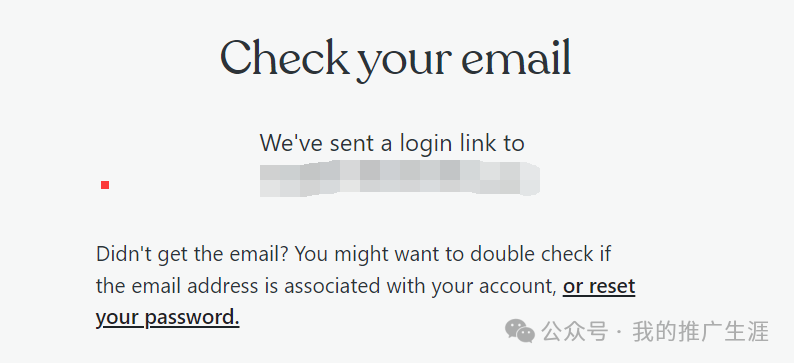Click the dot separator in the watermark
794x363 pixels.
coord(620,333)
